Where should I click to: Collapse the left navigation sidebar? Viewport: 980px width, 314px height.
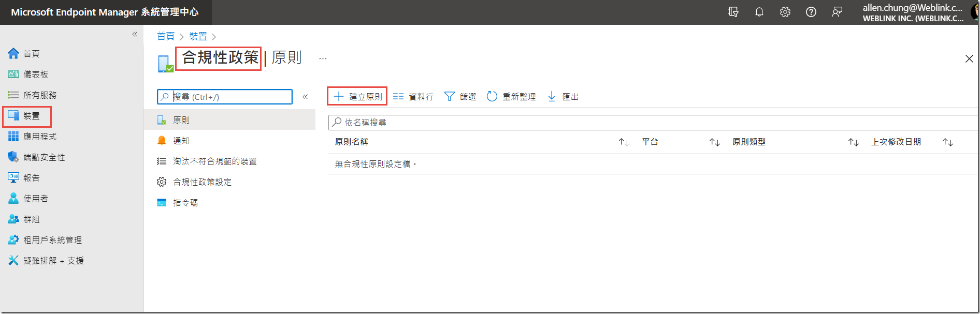click(x=135, y=34)
